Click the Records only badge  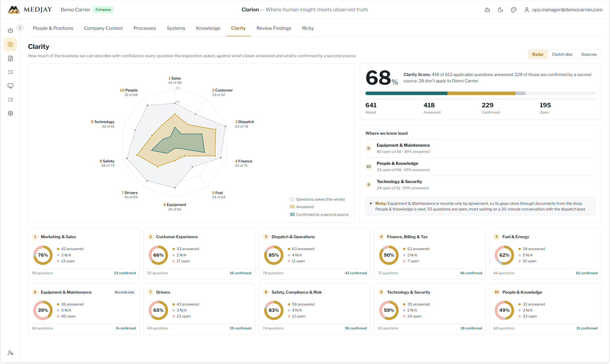point(124,292)
